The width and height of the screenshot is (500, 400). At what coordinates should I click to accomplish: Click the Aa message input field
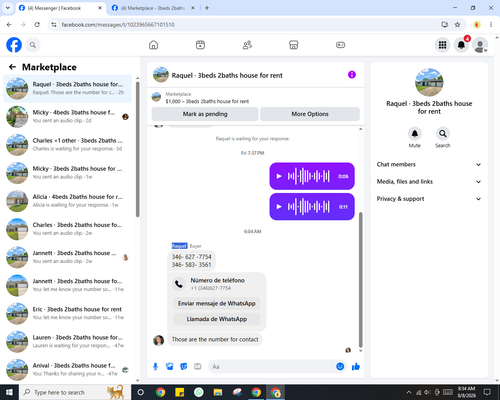click(272, 367)
